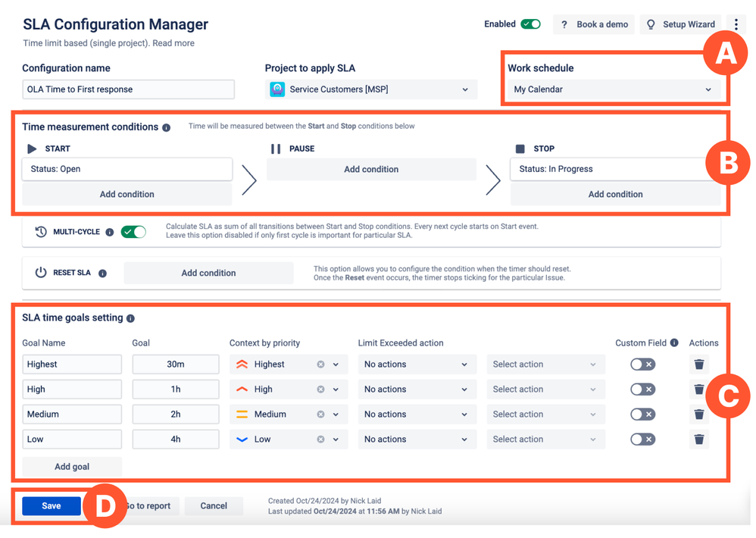Add a condition under STOP

tap(615, 194)
